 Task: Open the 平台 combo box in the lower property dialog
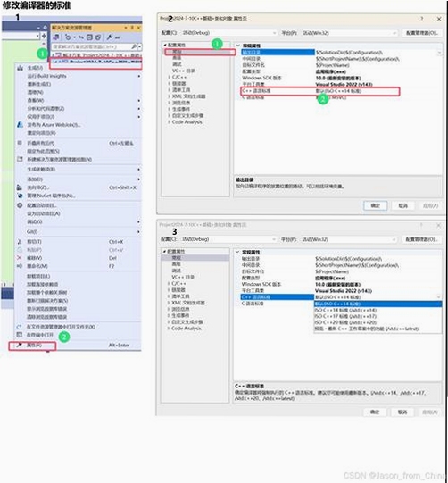[349, 239]
